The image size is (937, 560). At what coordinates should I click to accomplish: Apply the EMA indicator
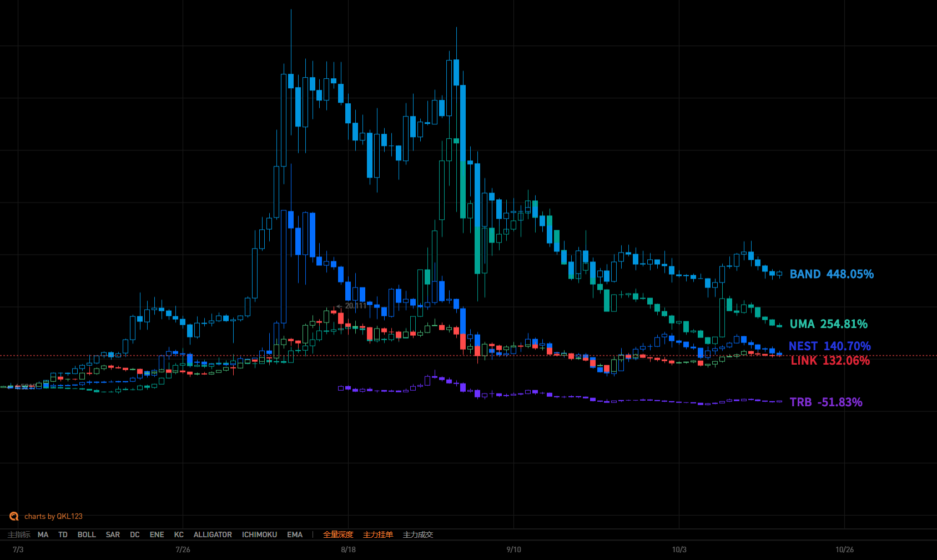295,534
